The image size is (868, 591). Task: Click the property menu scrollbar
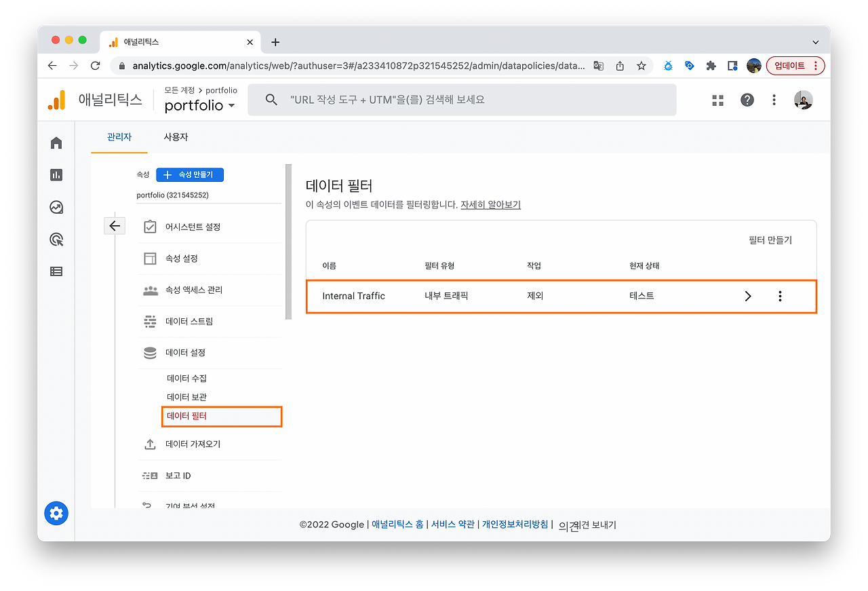[289, 242]
